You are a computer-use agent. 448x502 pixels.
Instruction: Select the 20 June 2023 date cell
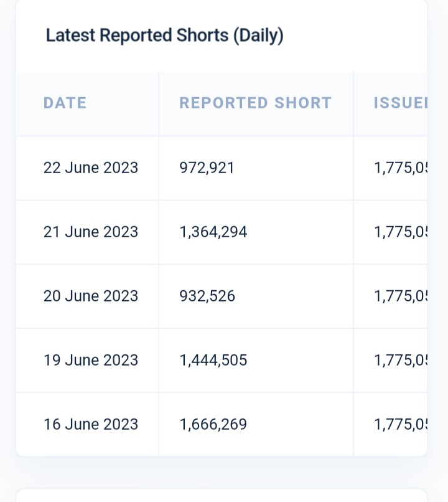(x=91, y=296)
